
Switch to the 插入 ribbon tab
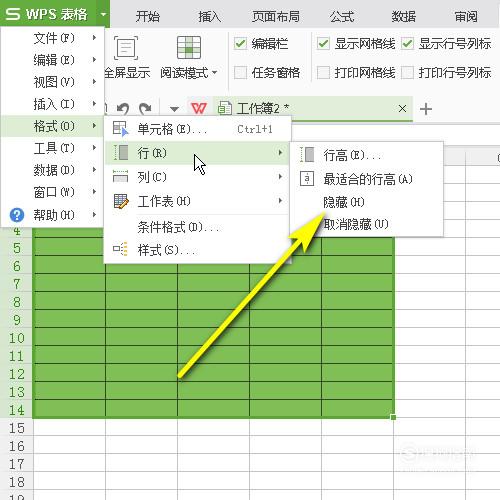(x=210, y=16)
